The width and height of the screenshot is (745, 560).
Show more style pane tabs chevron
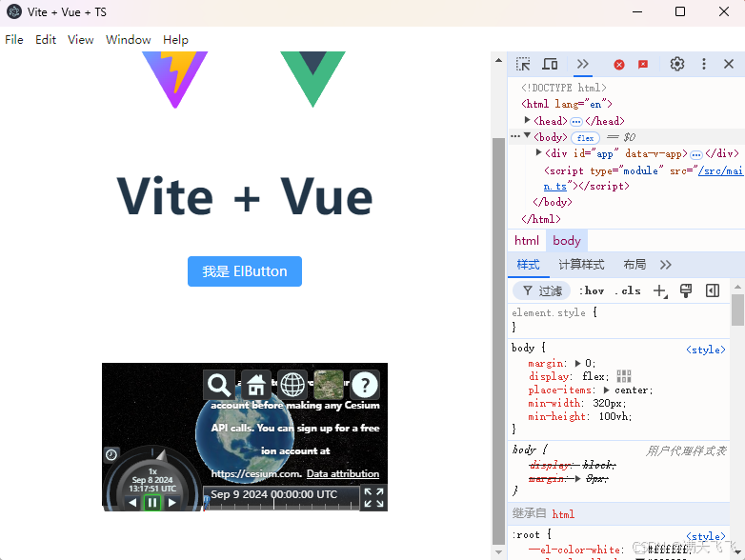[x=665, y=265]
